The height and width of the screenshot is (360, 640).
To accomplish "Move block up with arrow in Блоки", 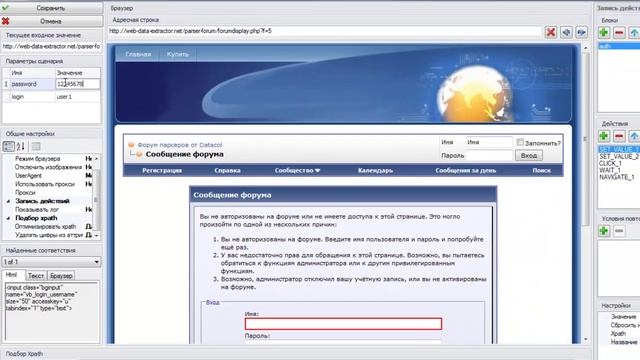I will (x=634, y=32).
